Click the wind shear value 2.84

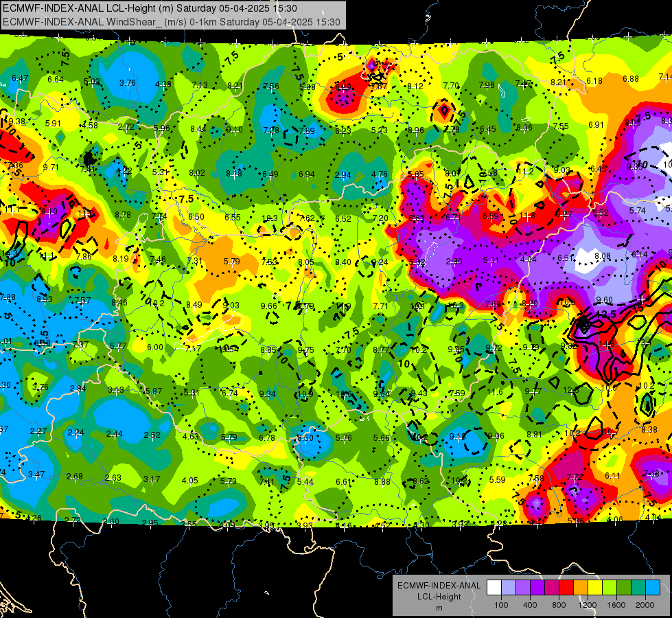pos(78,389)
